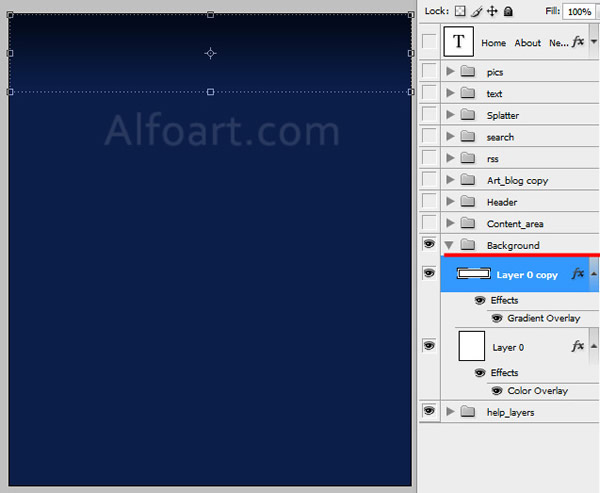The width and height of the screenshot is (600, 493).
Task: Click the Fill 100% input field
Action: (x=579, y=12)
